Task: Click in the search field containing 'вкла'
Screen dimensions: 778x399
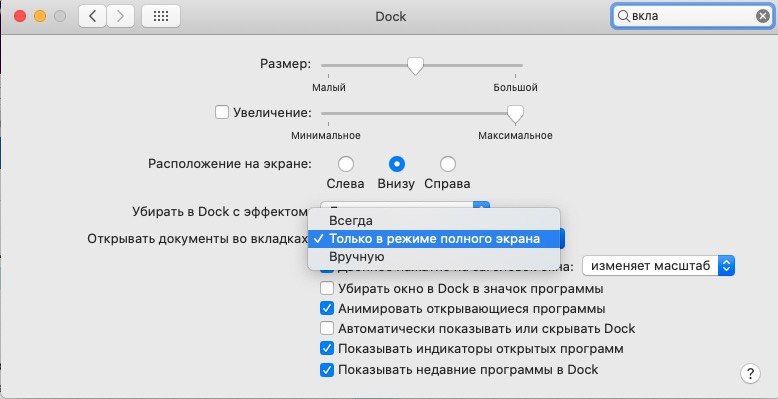Action: [x=692, y=16]
